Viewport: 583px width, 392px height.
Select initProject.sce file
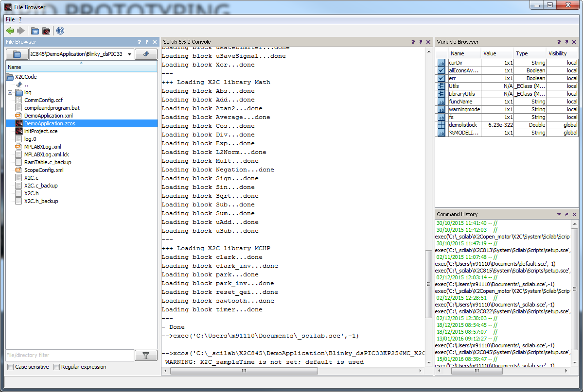41,131
